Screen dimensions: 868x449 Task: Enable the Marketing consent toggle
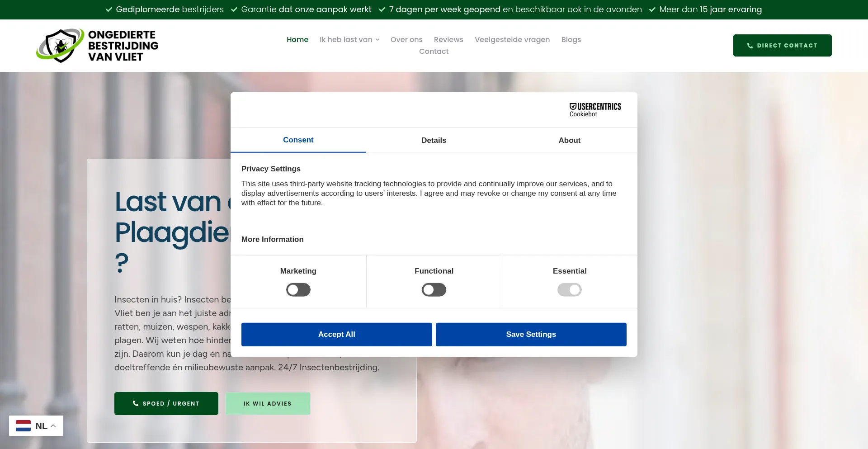point(298,289)
